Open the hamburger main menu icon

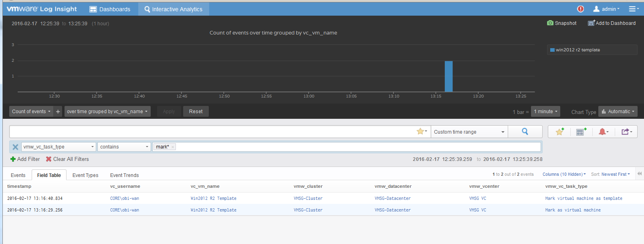pyautogui.click(x=634, y=9)
